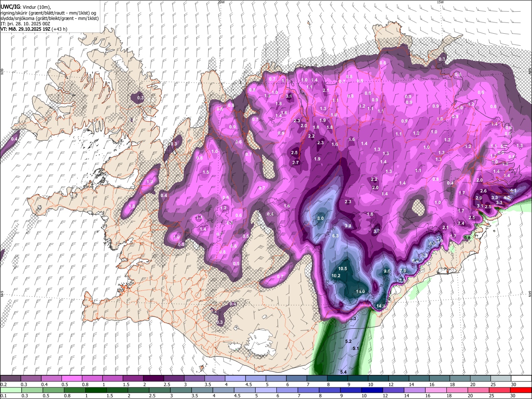Click the 6.3 value on the map
Viewport: 532px width, 399px height.
click(335, 236)
